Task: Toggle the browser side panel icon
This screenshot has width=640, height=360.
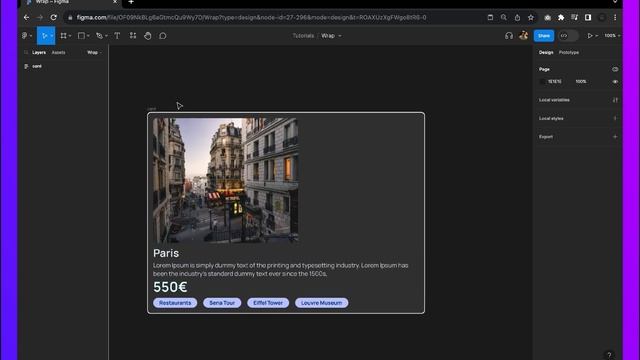Action: click(588, 18)
